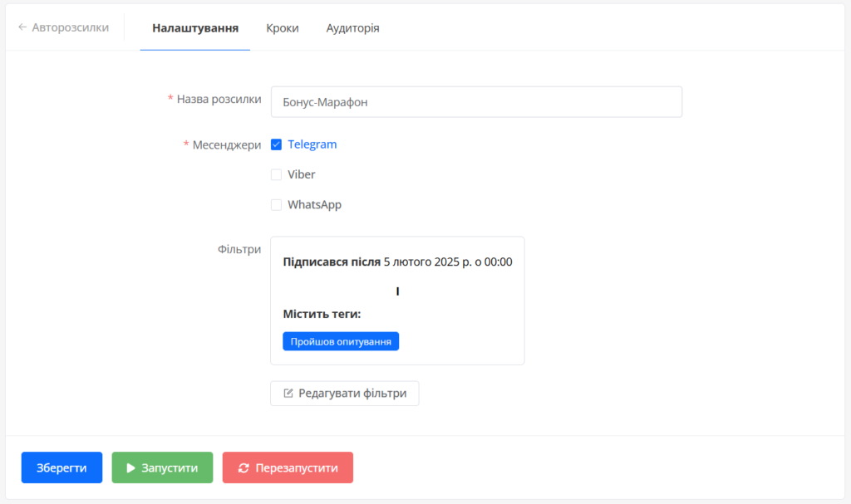851x504 pixels.
Task: Uncheck the Telegram checkbox
Action: 277,144
